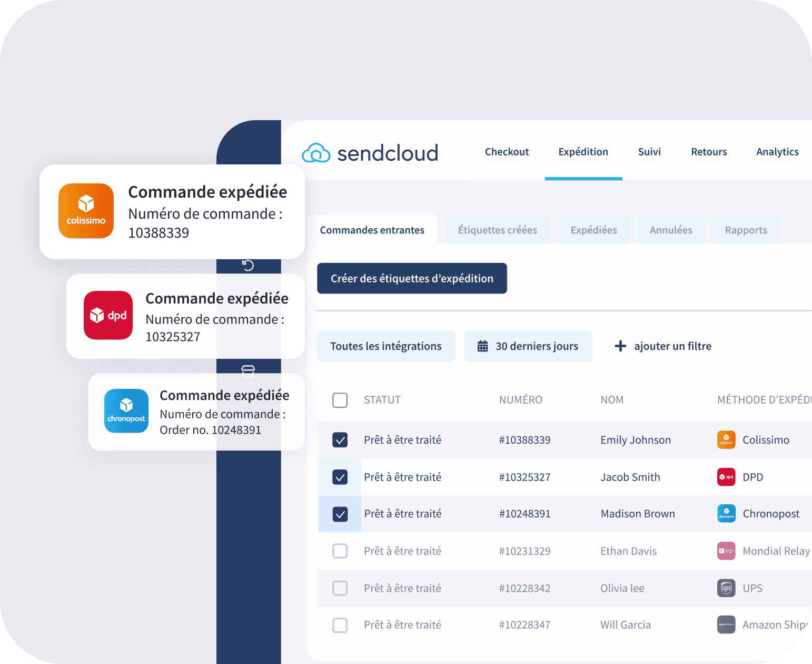The image size is (812, 664).
Task: Click Chronopost carrier icon in Madison Brown row
Action: pyautogui.click(x=726, y=513)
